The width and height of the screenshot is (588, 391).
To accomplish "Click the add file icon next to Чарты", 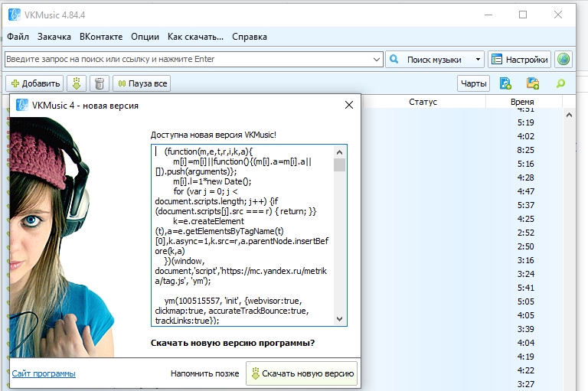I will pyautogui.click(x=505, y=83).
